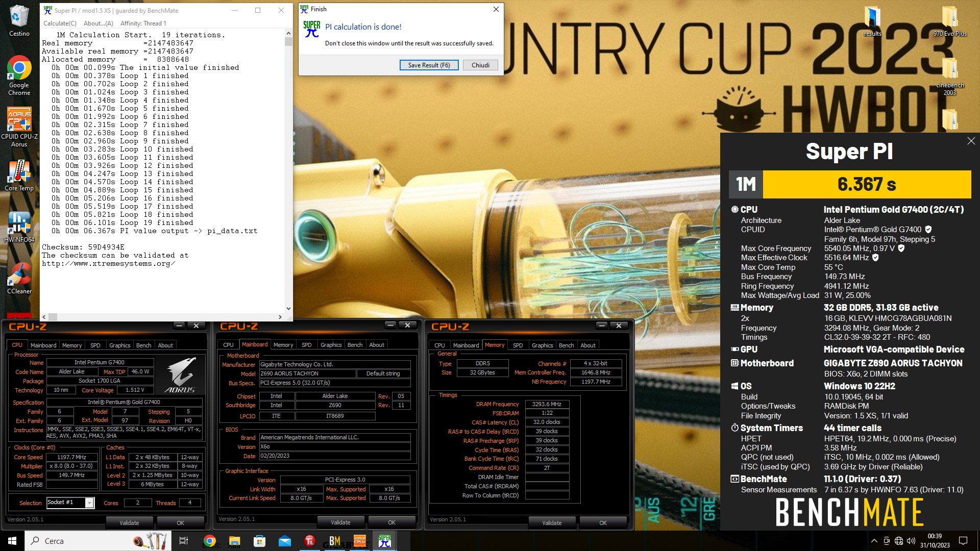Open the notification center
This screenshot has width=980, height=551.
(963, 541)
